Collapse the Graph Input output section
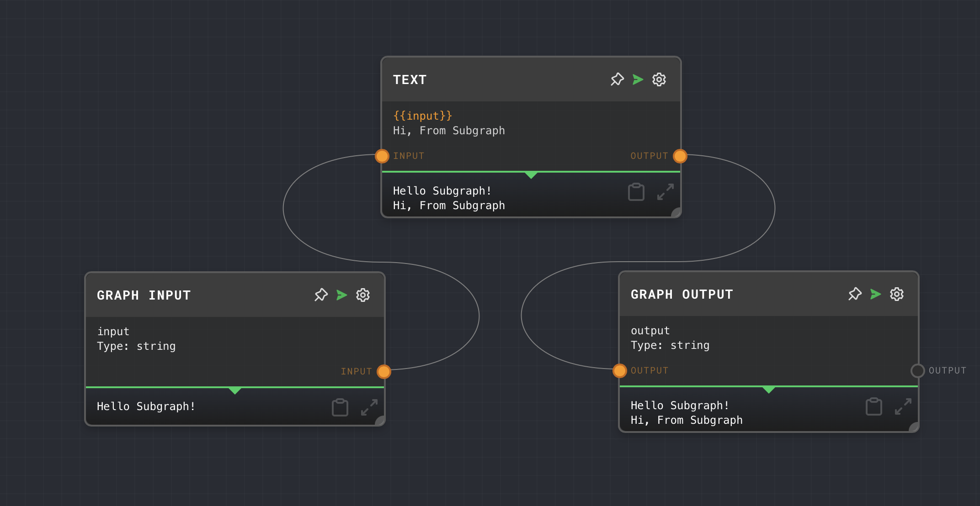This screenshot has width=980, height=506. point(235,390)
